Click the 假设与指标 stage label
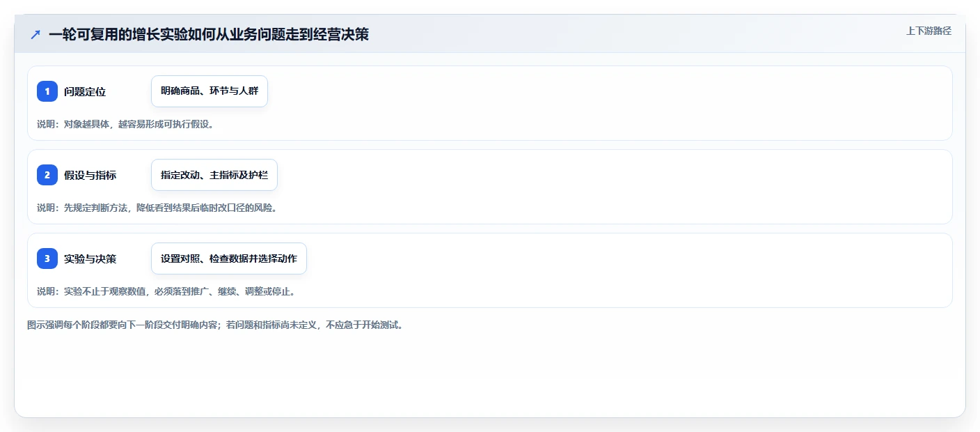Image resolution: width=980 pixels, height=432 pixels. coord(90,176)
